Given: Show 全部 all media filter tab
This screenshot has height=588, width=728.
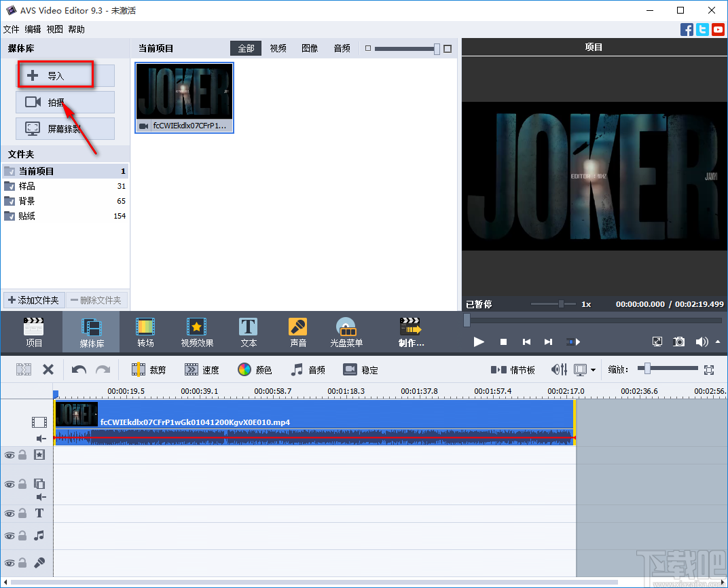Looking at the screenshot, I should [x=246, y=48].
